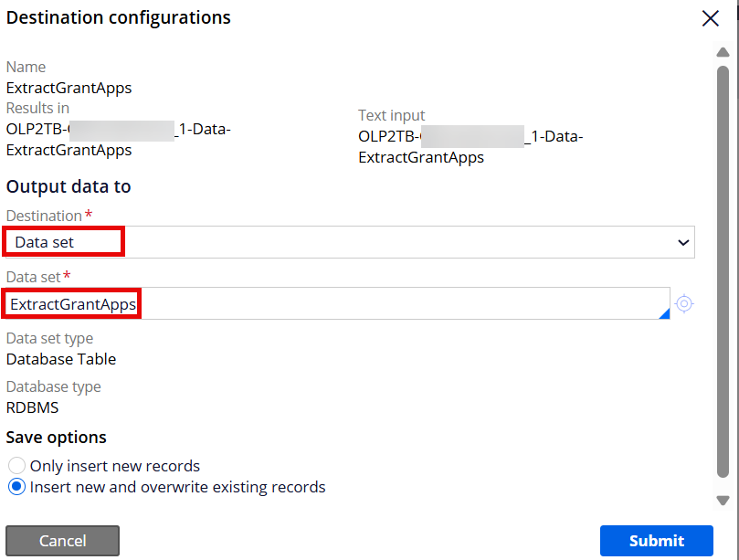Click the vertical scrollbar thumb
Image resolution: width=739 pixels, height=560 pixels.
tap(723, 272)
